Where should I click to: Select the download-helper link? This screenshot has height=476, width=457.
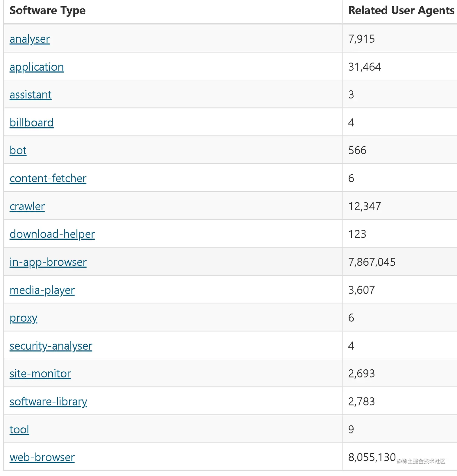coord(52,234)
